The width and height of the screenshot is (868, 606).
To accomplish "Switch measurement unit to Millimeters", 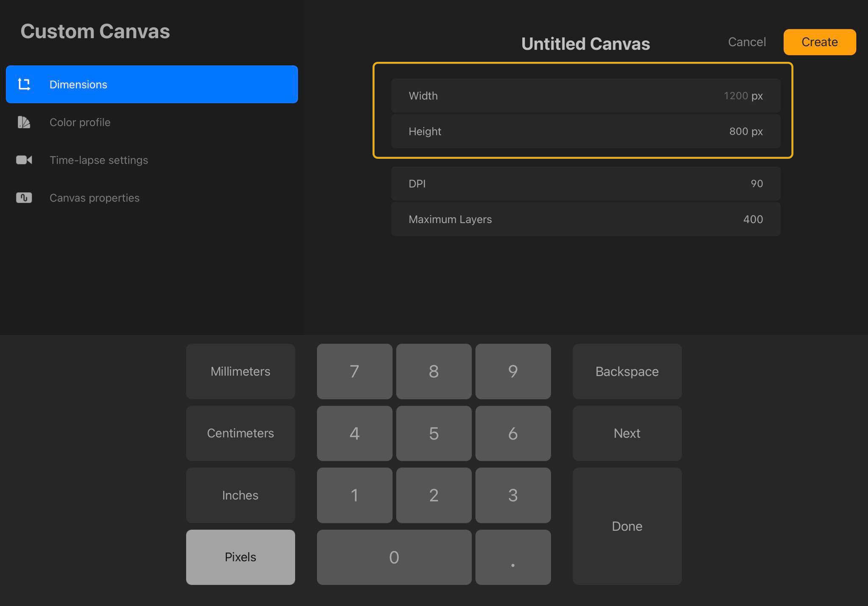I will (240, 371).
